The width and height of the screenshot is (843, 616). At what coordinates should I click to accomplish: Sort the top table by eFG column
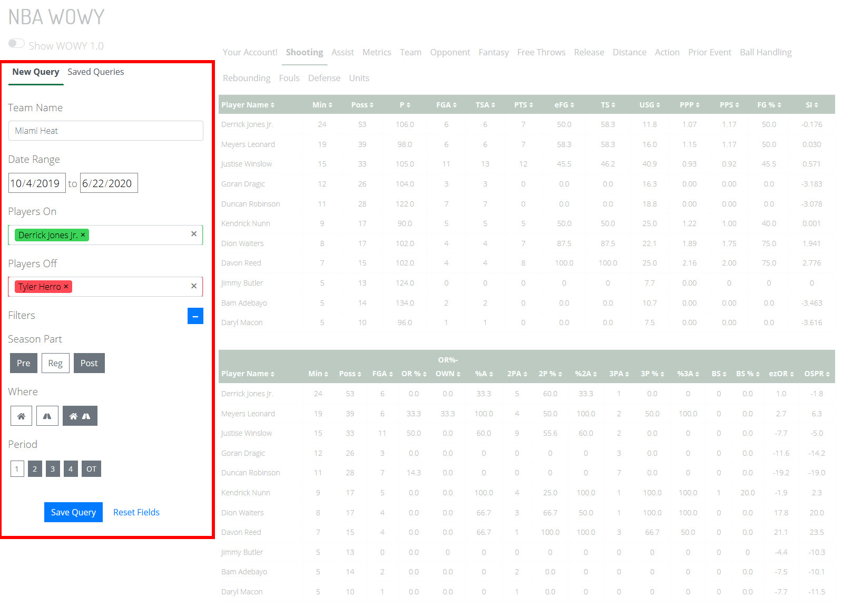click(564, 105)
